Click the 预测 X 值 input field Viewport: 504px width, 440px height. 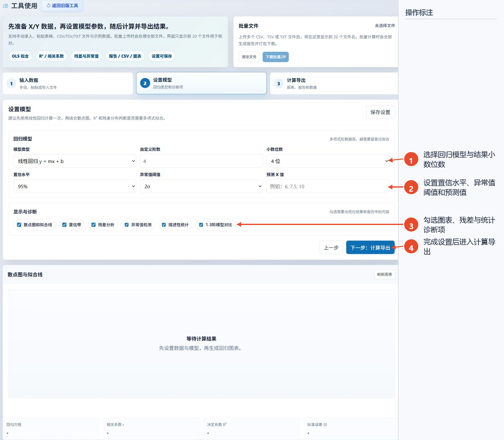(328, 186)
